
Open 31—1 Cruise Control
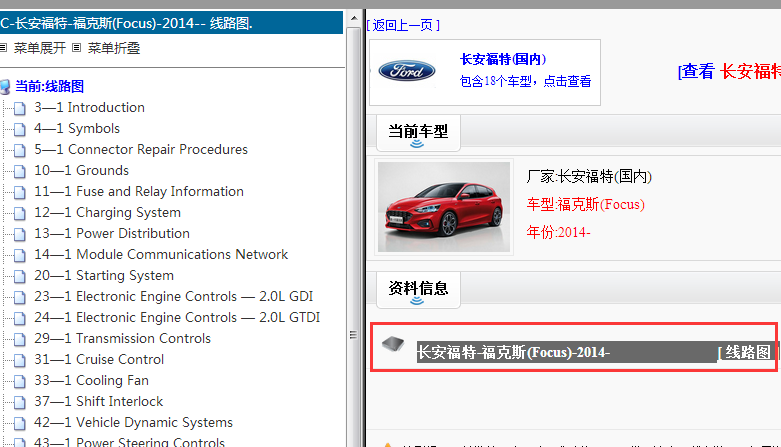99,359
